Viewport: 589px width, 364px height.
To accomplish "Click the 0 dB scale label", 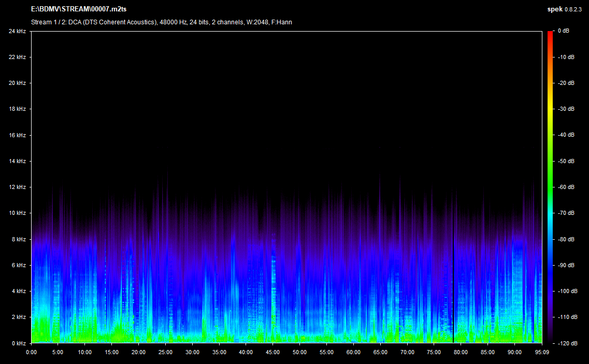I will [x=564, y=31].
